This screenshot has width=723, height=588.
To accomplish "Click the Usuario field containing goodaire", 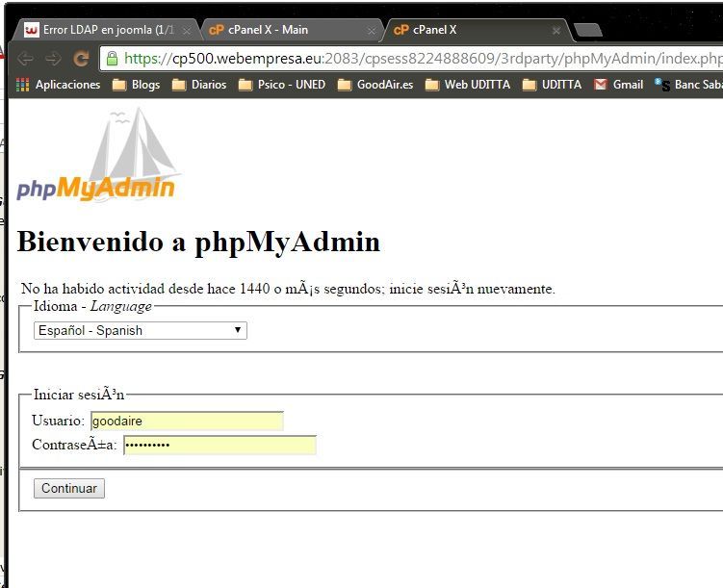I will tap(187, 422).
